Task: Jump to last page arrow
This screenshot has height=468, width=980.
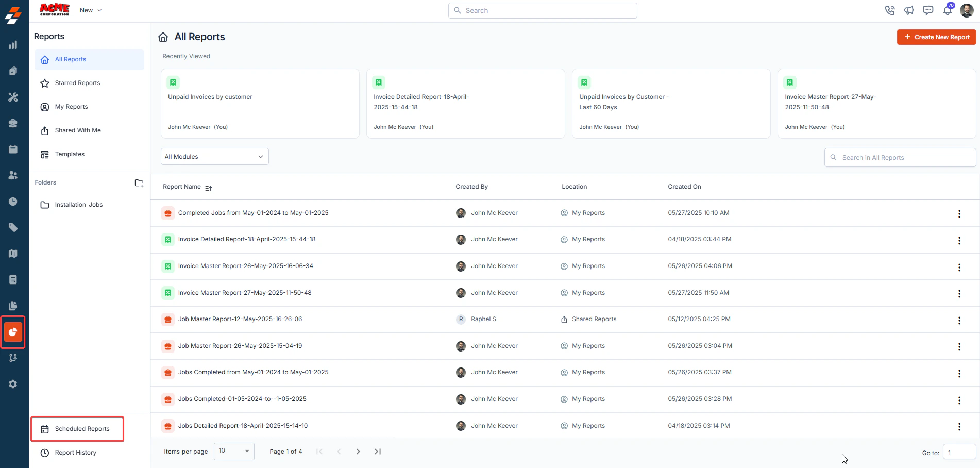Action: tap(378, 452)
